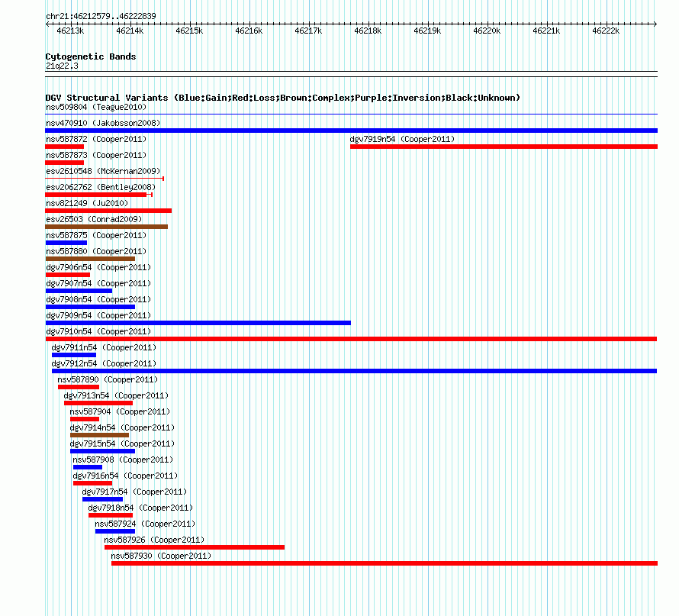Open nsv587875 (Cooper2011) label
Screen dimensions: 679x616
pyautogui.click(x=96, y=235)
